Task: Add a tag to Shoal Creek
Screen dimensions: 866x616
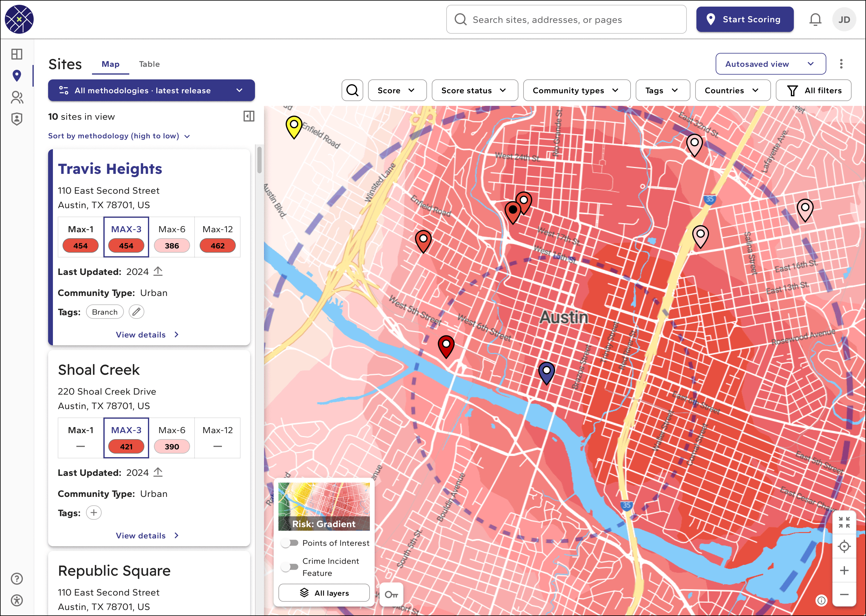Action: tap(94, 513)
